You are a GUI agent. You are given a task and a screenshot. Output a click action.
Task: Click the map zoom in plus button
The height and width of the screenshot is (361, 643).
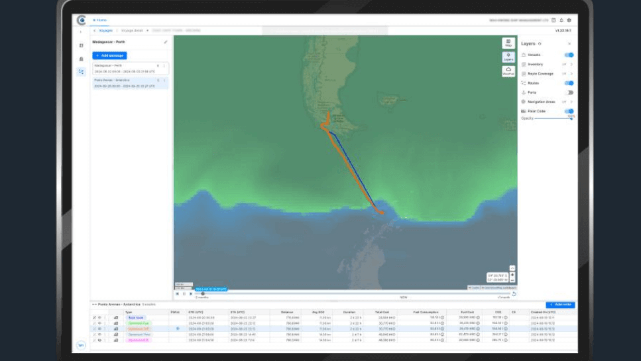pos(512,275)
